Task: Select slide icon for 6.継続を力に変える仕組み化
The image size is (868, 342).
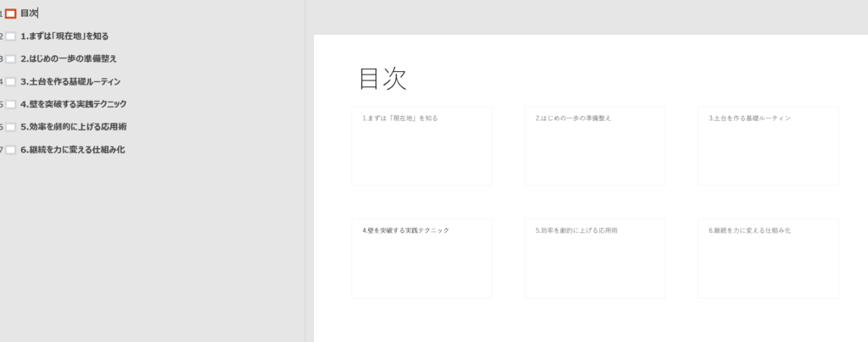Action: (11, 150)
